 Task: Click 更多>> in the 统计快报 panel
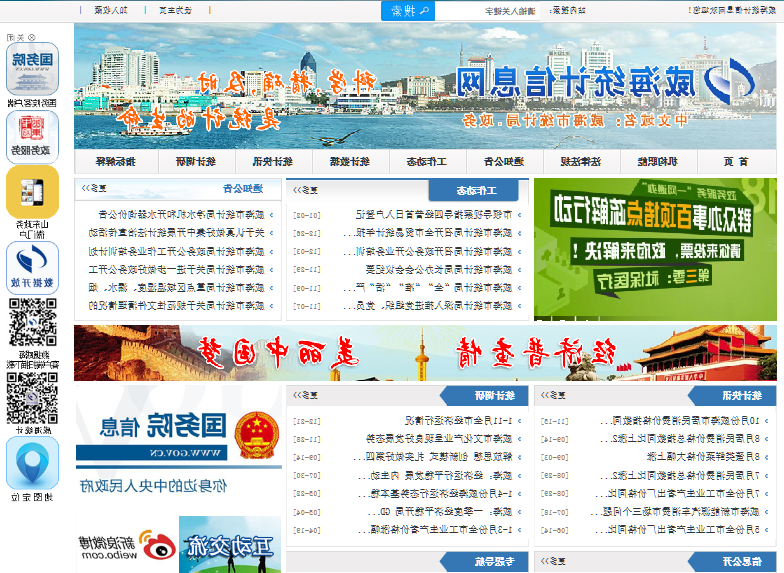coord(553,395)
